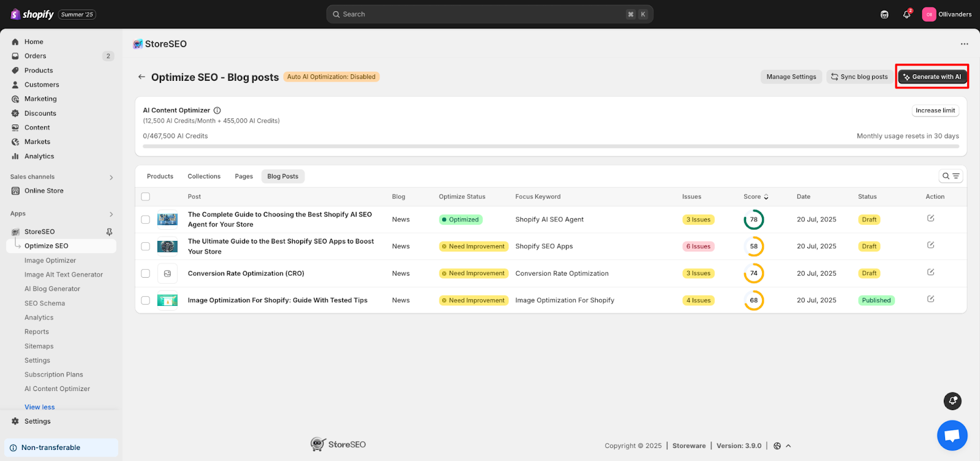Image resolution: width=980 pixels, height=461 pixels.
Task: Click the Discounts icon in sidebar
Action: tap(15, 113)
